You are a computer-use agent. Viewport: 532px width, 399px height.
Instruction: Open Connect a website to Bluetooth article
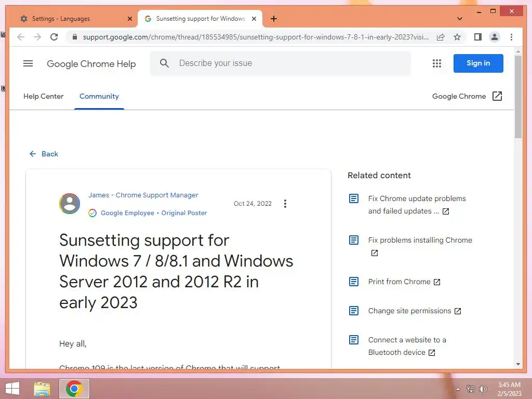pos(407,346)
